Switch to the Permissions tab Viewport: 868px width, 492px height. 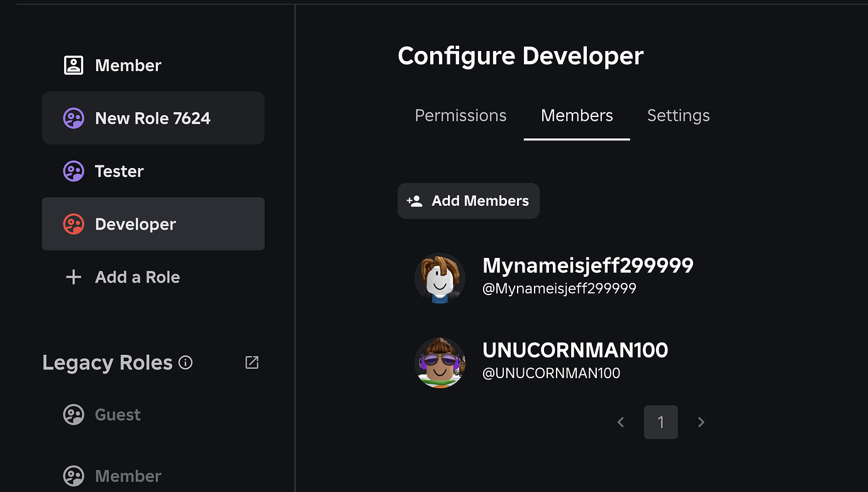[460, 115]
